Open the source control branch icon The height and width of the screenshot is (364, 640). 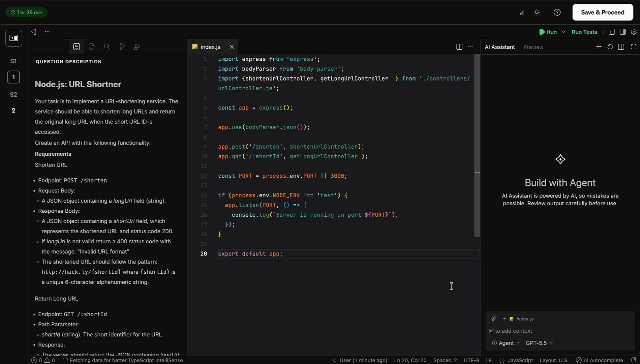[x=122, y=47]
